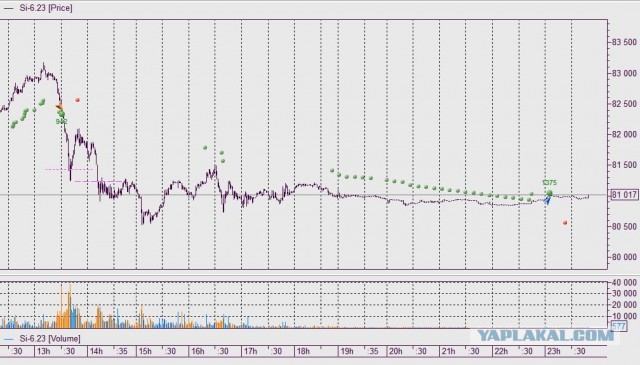Click the 40 000 volume axis label
640x365 pixels.
(x=624, y=283)
